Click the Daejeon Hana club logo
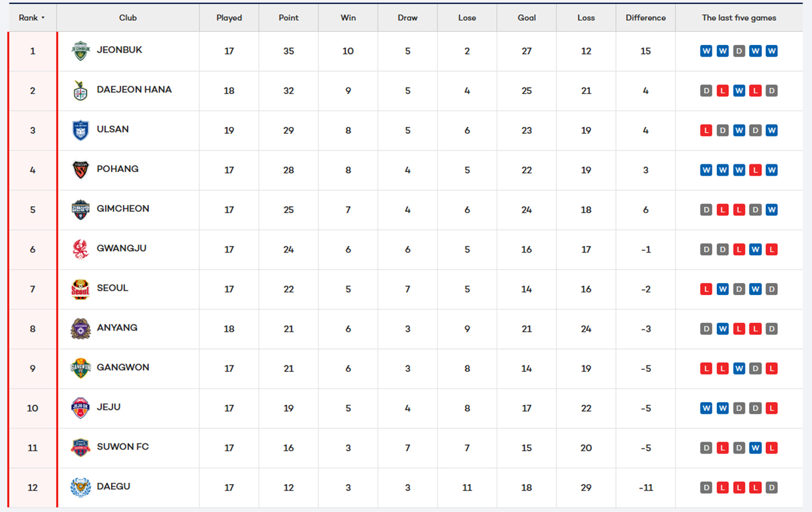The height and width of the screenshot is (512, 812). (81, 91)
